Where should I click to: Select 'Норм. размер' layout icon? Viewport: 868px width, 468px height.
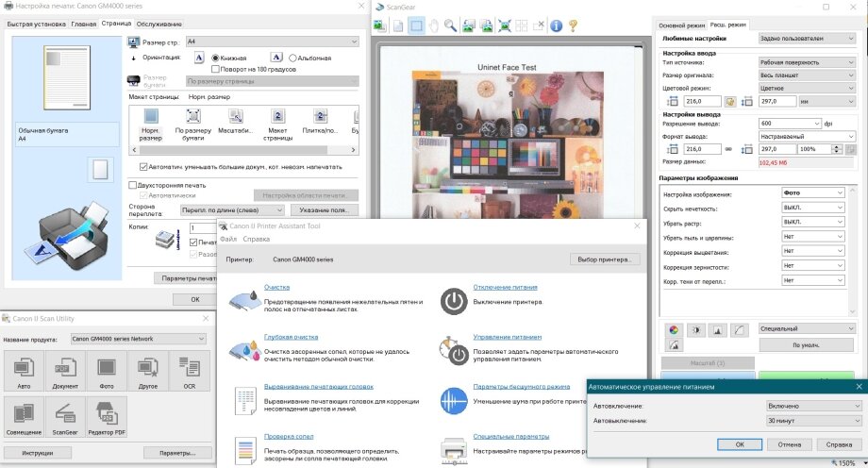click(x=151, y=125)
